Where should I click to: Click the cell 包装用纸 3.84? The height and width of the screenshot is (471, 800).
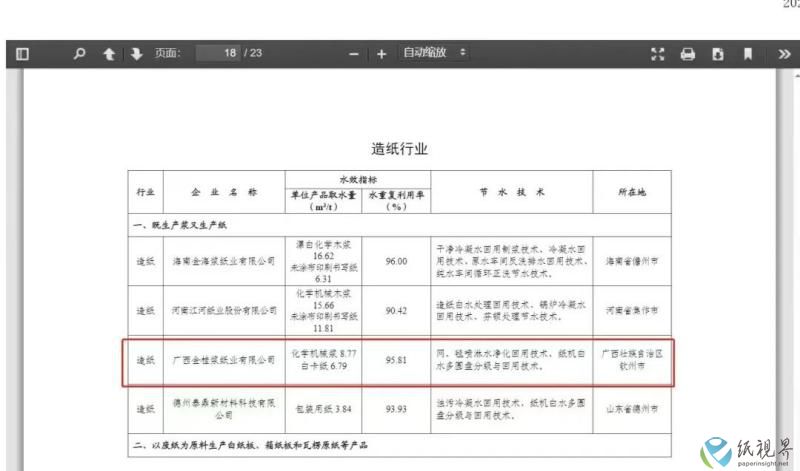(323, 409)
